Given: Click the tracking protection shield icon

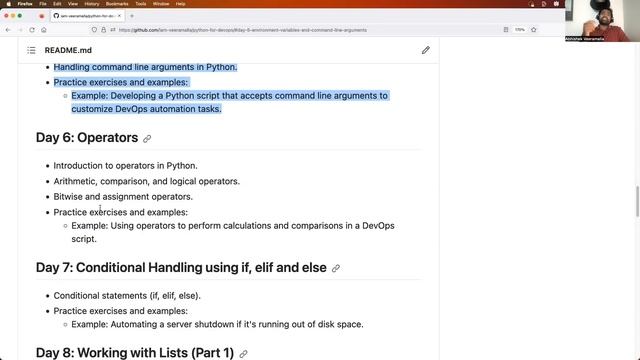Looking at the screenshot, I should [94, 30].
